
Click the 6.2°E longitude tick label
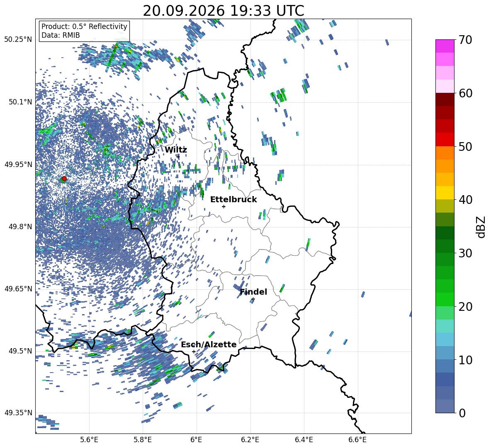250,440
